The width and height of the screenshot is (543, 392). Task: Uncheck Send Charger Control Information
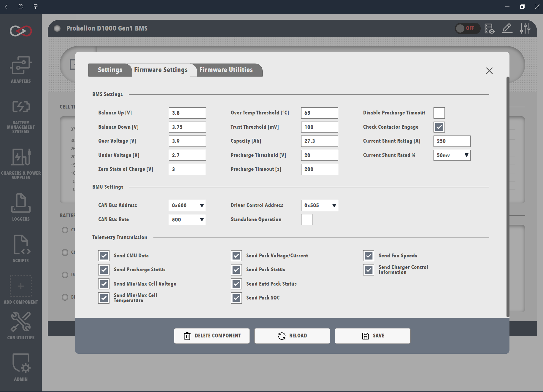369,270
